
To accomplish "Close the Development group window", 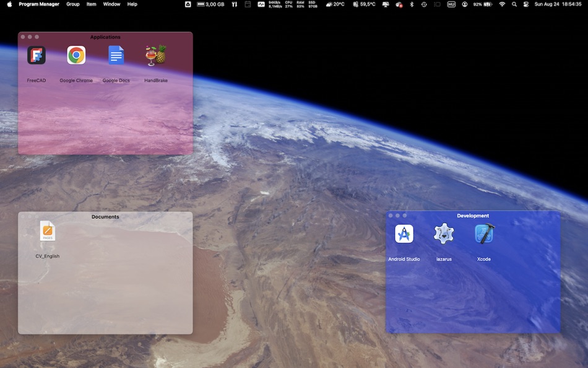I will click(x=391, y=216).
